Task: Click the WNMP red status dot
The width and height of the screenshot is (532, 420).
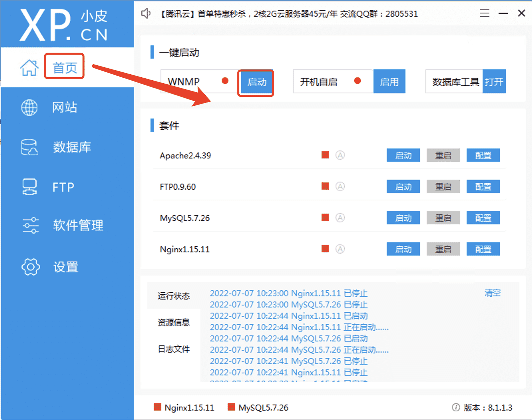Action: (x=225, y=81)
